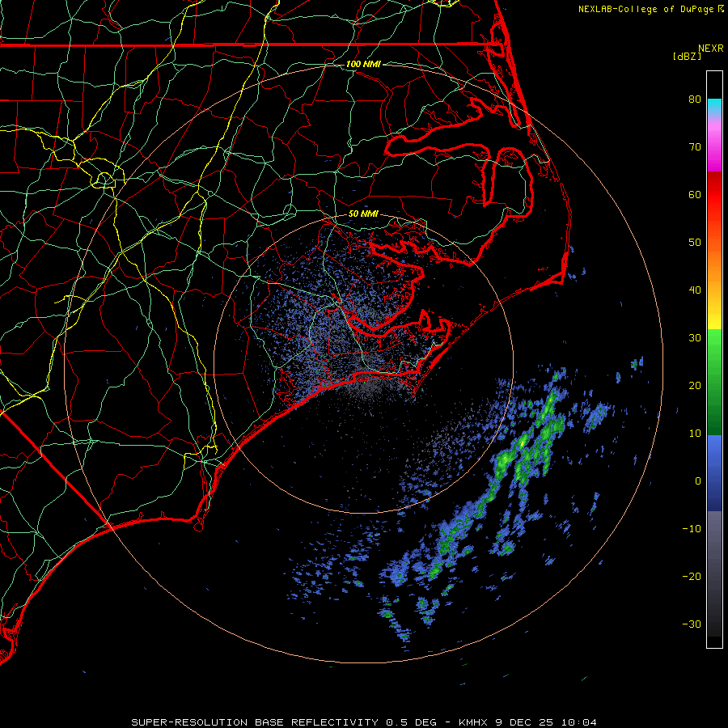
Task: Click the 10 value on the dBZ scale
Action: click(695, 434)
